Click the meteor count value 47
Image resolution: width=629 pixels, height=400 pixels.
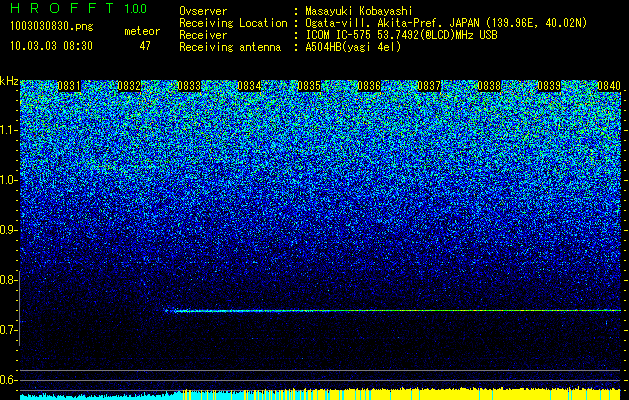[145, 46]
